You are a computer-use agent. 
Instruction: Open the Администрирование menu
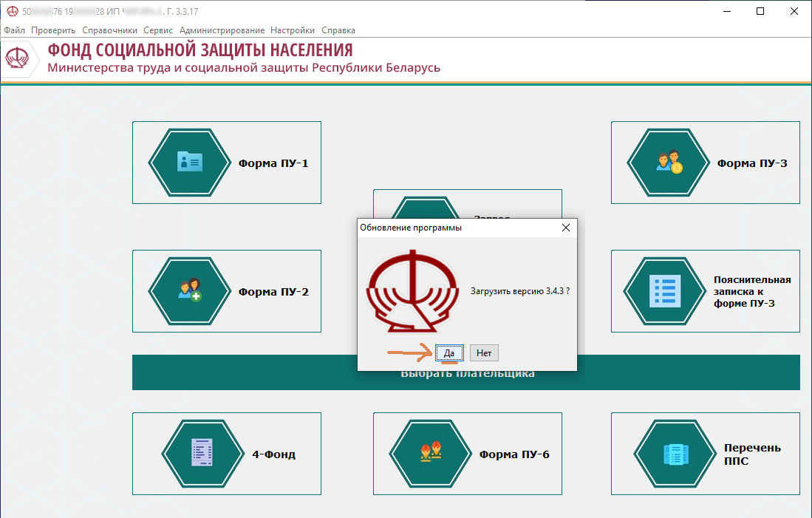222,30
